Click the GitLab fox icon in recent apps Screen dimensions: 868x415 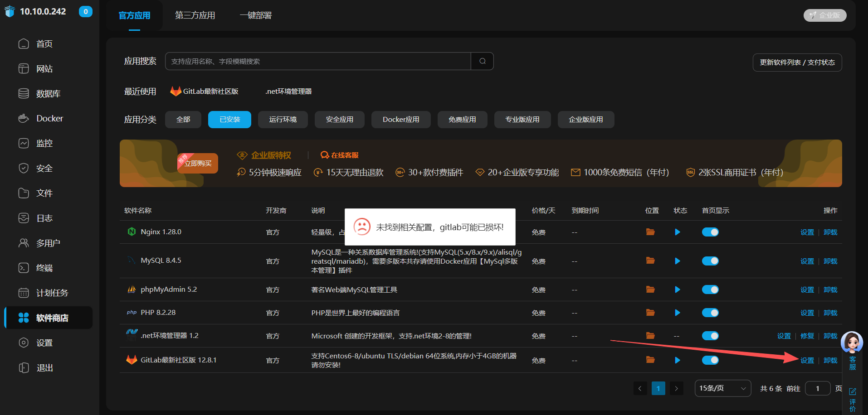[176, 91]
